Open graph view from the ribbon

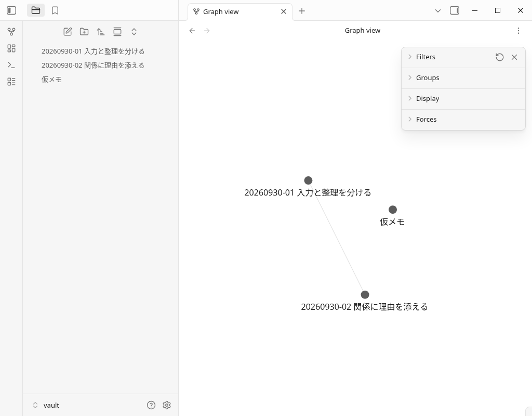point(11,32)
